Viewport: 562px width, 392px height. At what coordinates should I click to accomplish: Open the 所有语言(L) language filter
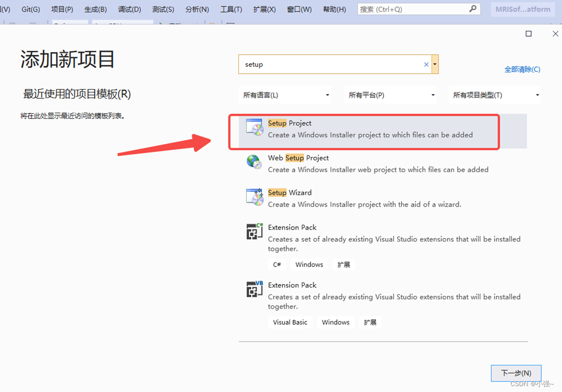coord(285,95)
